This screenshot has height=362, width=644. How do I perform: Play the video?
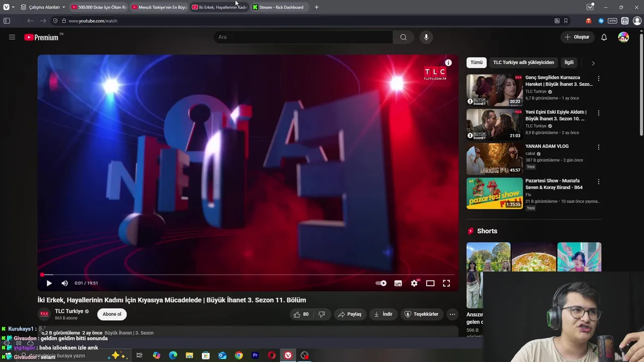49,283
